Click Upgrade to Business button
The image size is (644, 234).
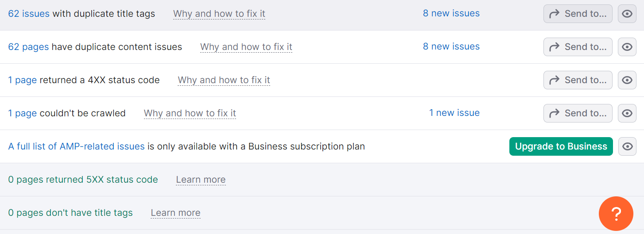click(x=561, y=146)
